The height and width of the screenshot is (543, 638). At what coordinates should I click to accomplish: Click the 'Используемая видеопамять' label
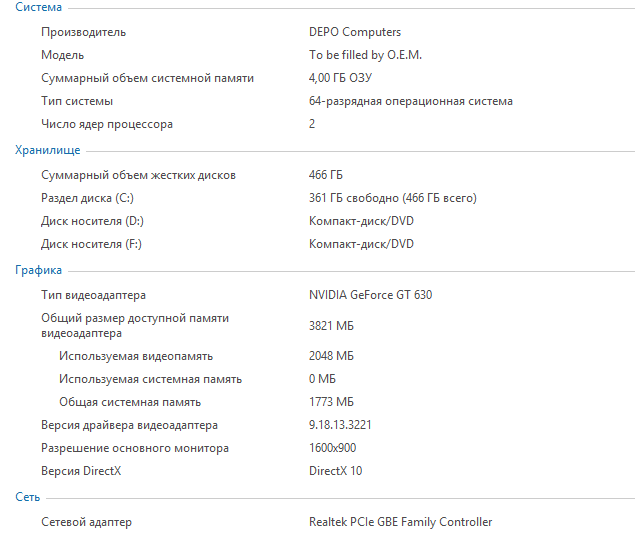[x=136, y=356]
